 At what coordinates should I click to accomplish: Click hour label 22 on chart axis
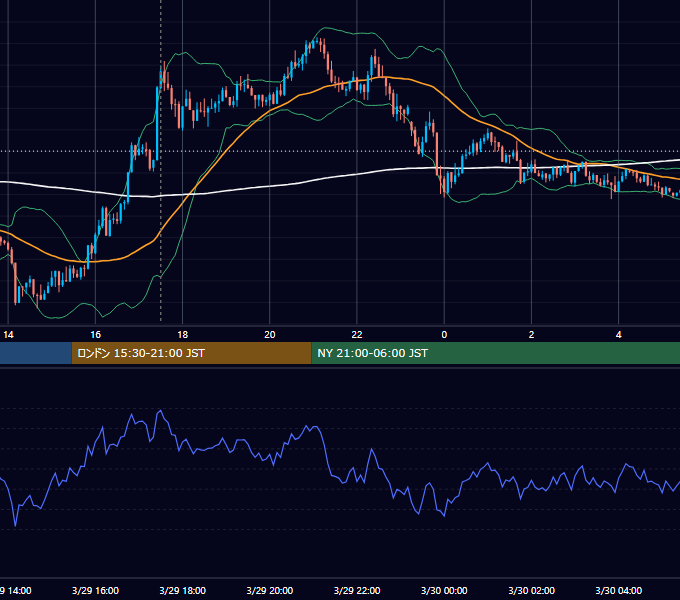coord(357,335)
